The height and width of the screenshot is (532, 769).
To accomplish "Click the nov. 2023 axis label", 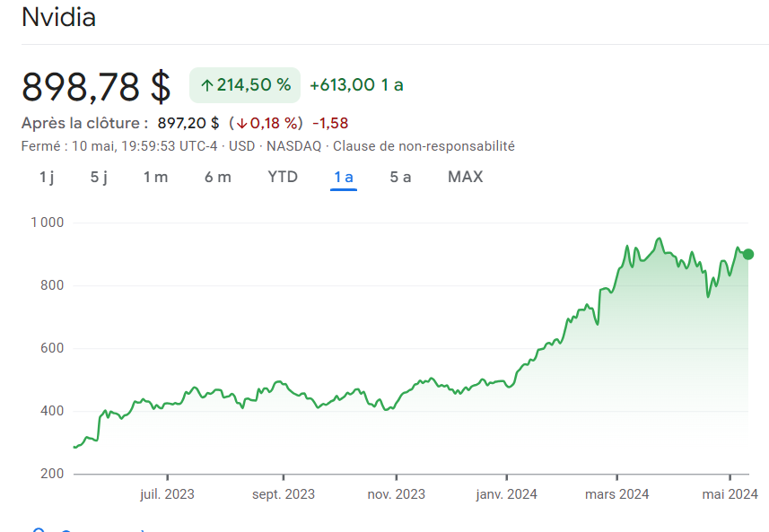I will pyautogui.click(x=396, y=493).
